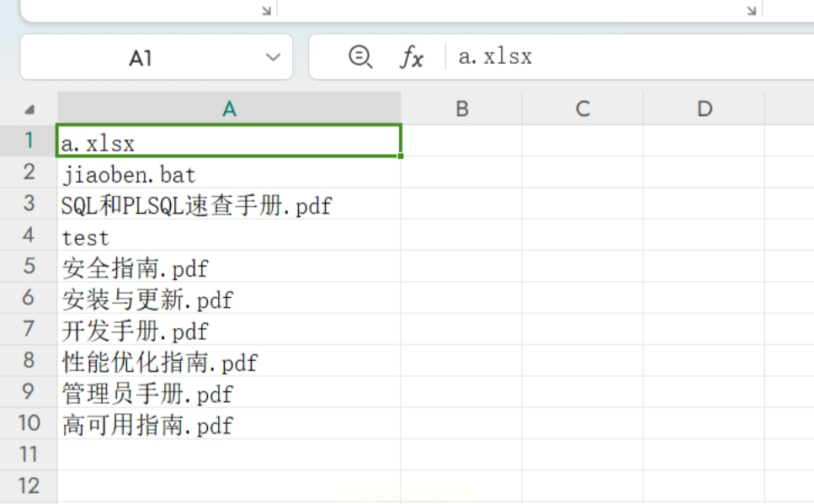Click cell SQL和PLSQL速查手册.pdf
The image size is (814, 504).
point(229,204)
